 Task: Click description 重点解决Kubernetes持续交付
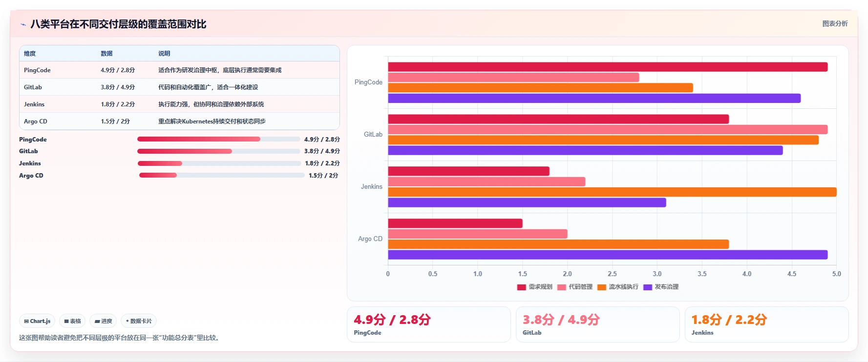[212, 121]
